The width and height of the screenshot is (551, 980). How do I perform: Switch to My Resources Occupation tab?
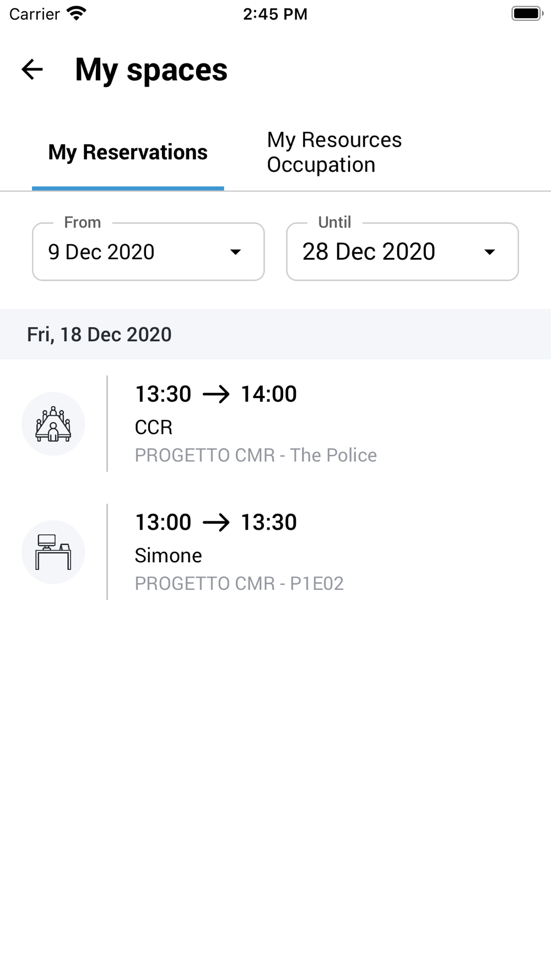click(334, 152)
